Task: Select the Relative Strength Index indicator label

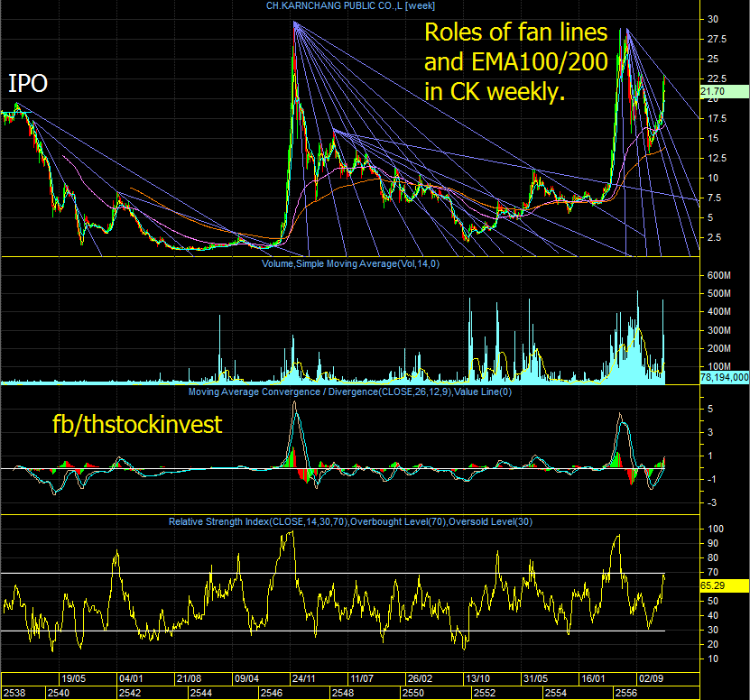Action: 350,521
